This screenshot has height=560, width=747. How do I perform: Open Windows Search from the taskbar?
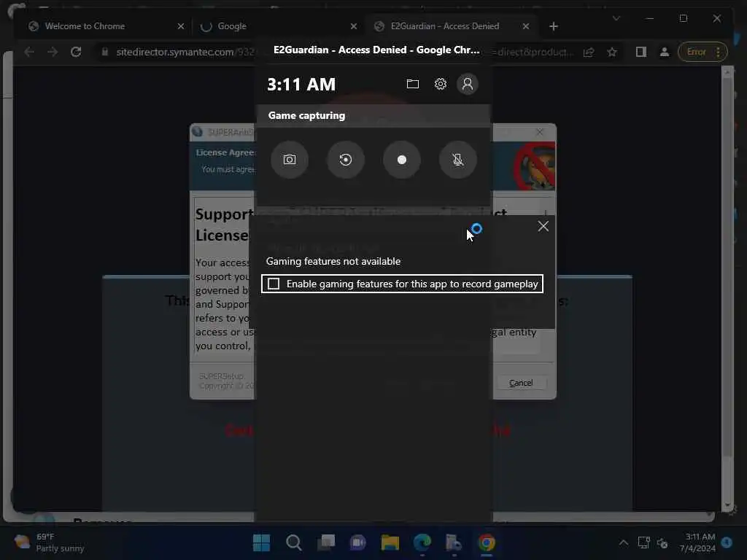coord(293,542)
